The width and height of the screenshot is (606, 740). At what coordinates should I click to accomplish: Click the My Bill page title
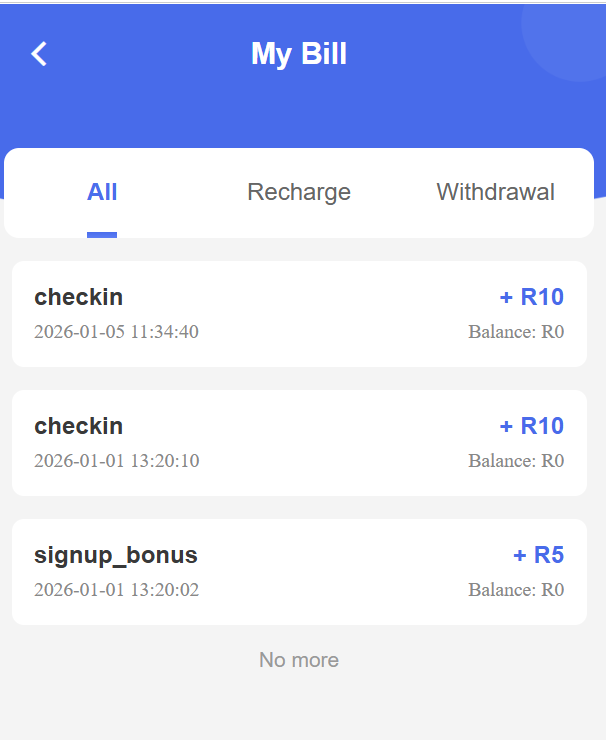pos(299,54)
